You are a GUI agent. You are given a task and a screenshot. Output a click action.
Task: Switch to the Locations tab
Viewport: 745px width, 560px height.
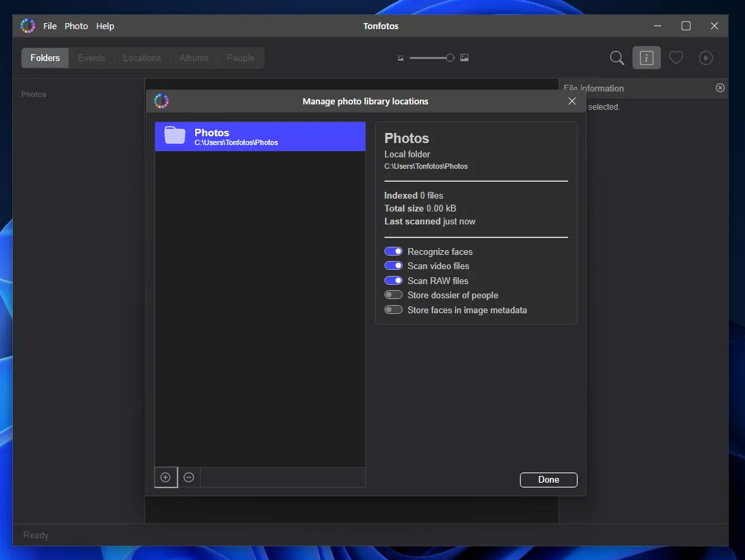(x=142, y=58)
